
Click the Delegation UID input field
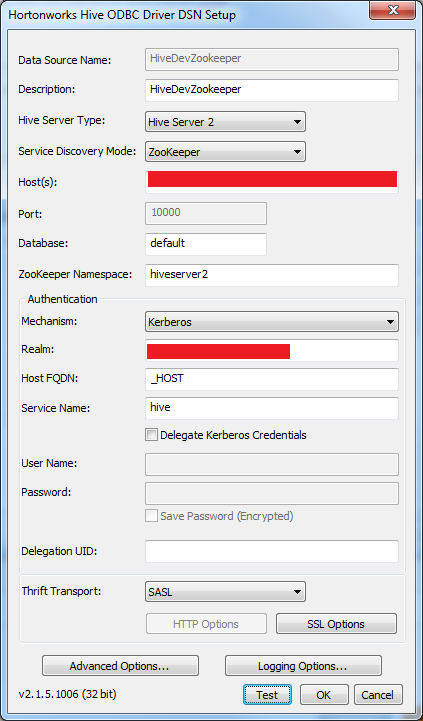tap(272, 551)
